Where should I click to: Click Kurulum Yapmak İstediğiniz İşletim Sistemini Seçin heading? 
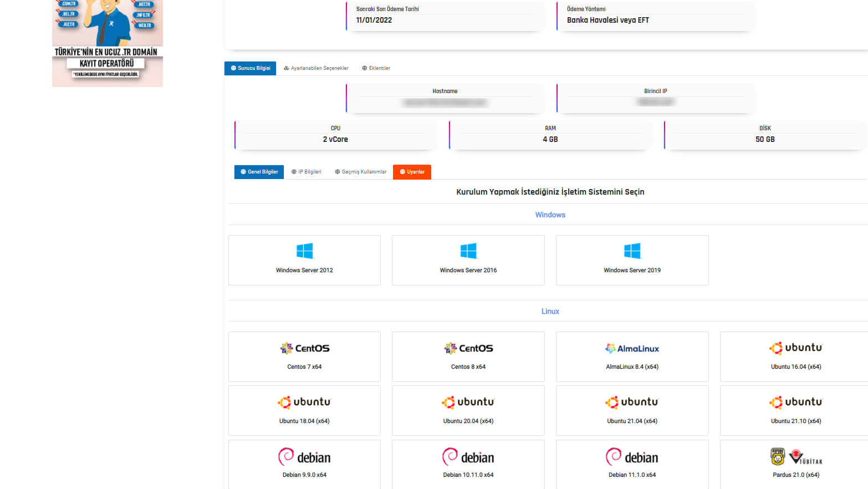point(550,192)
